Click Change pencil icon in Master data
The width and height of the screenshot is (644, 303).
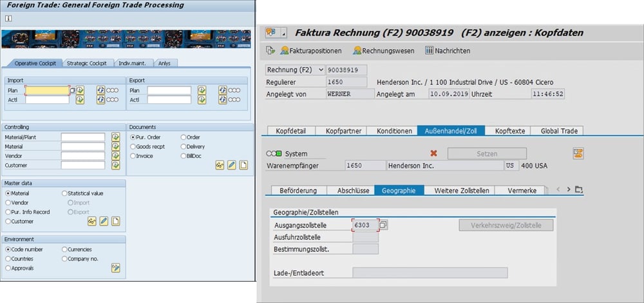[104, 221]
